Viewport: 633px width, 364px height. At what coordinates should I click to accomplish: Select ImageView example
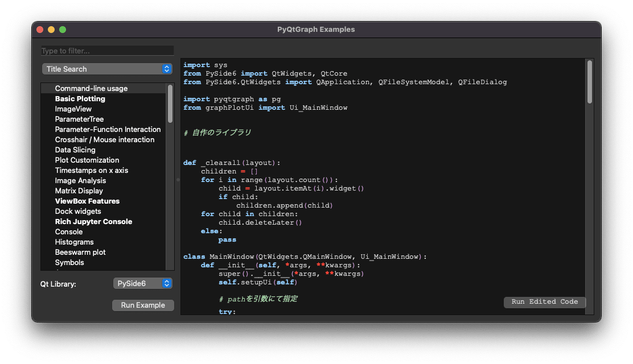coord(104,109)
